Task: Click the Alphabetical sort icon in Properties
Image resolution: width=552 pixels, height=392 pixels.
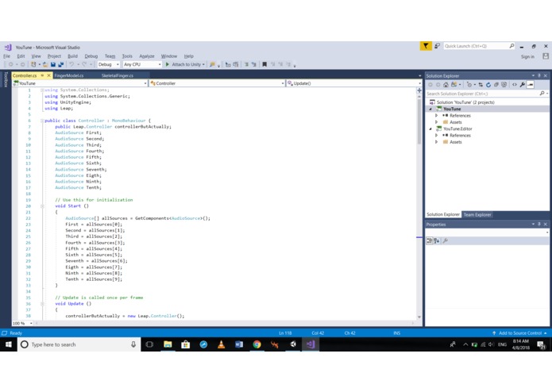Action: click(x=437, y=240)
